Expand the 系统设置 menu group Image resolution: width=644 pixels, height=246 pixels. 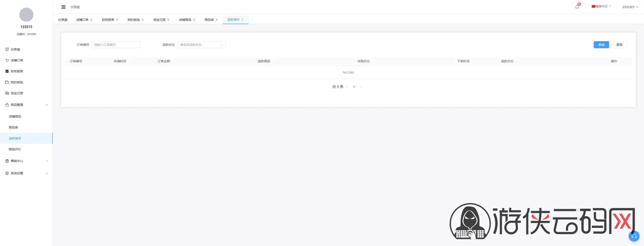click(26, 173)
